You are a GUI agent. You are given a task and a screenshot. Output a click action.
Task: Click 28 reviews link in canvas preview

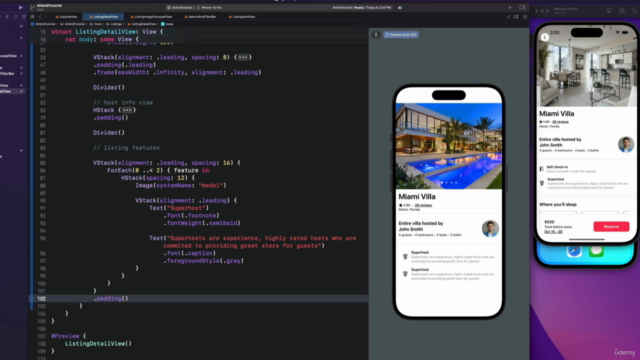click(x=423, y=205)
